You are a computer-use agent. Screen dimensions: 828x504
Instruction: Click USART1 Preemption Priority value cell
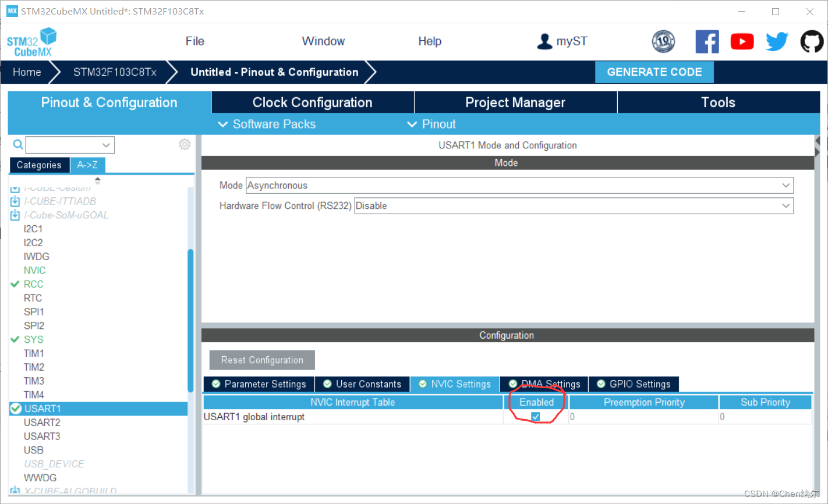[x=643, y=417]
